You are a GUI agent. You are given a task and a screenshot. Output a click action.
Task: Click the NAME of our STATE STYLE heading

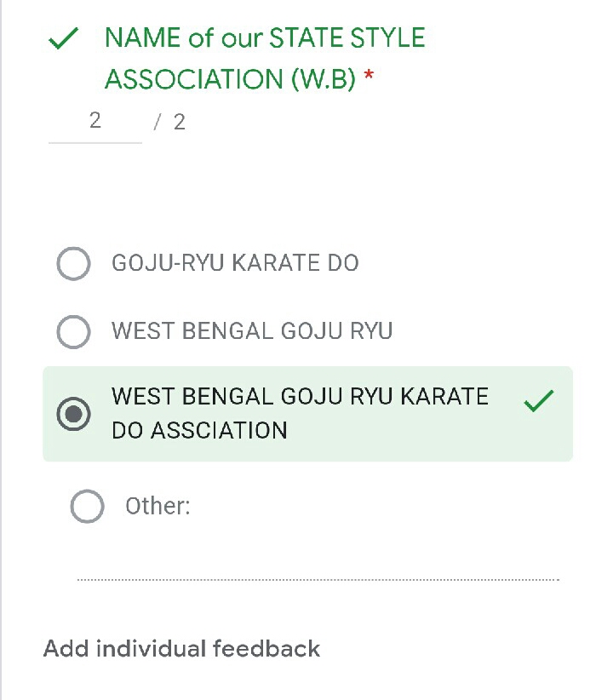click(x=265, y=38)
